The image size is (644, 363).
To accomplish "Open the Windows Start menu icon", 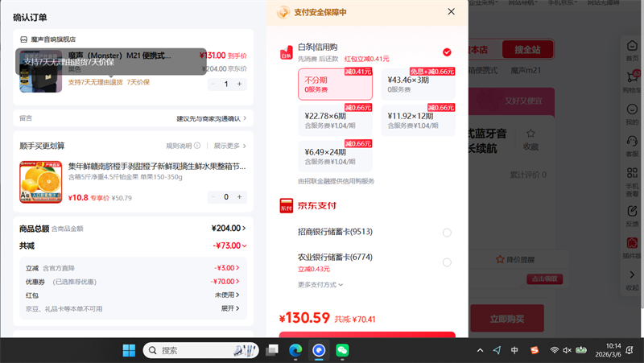I will [129, 350].
